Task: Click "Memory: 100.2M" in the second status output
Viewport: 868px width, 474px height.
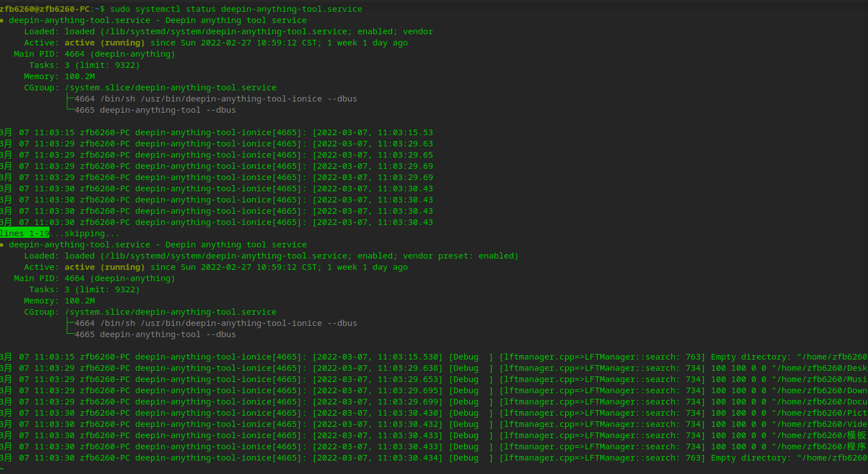Action: coord(59,301)
